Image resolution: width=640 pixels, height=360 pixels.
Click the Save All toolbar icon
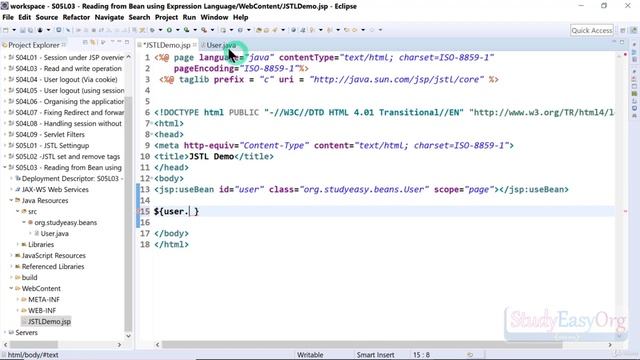(30, 30)
